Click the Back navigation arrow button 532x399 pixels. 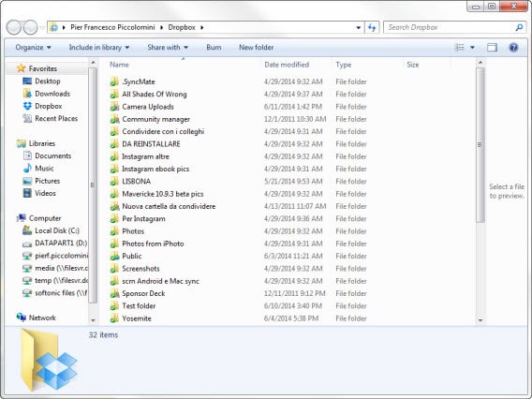tap(14, 27)
